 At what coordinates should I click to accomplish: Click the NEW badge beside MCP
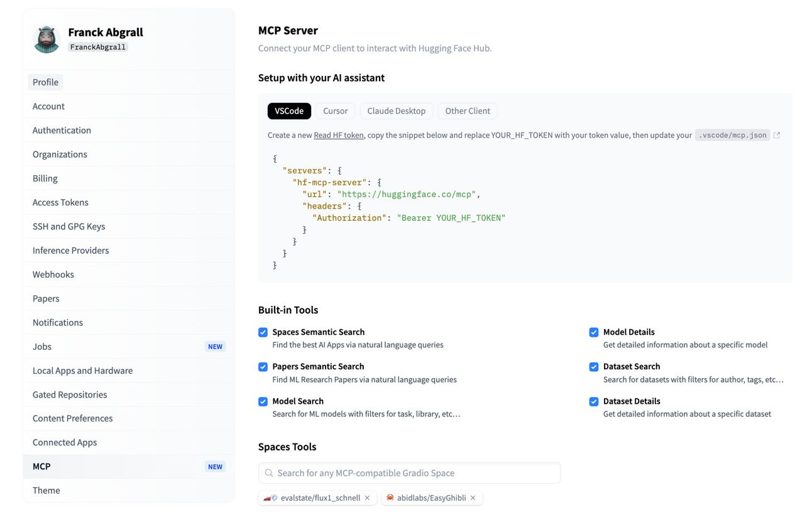tap(215, 467)
